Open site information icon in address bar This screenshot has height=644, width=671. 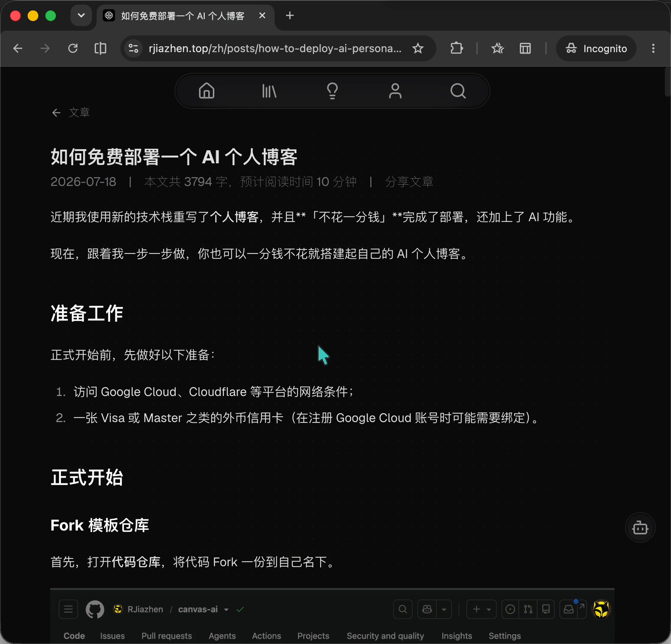pos(133,48)
